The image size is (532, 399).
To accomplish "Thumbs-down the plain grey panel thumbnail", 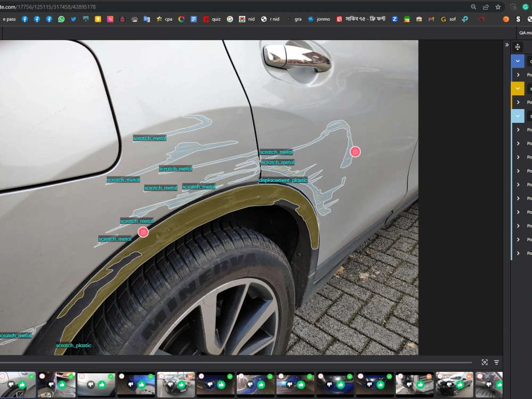I will pos(90,385).
